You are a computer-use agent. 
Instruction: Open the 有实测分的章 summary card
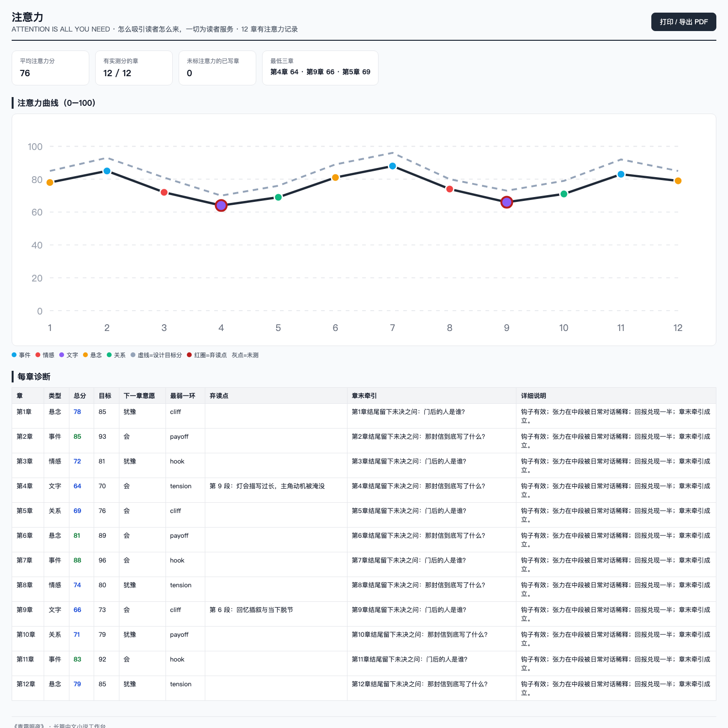click(x=134, y=68)
